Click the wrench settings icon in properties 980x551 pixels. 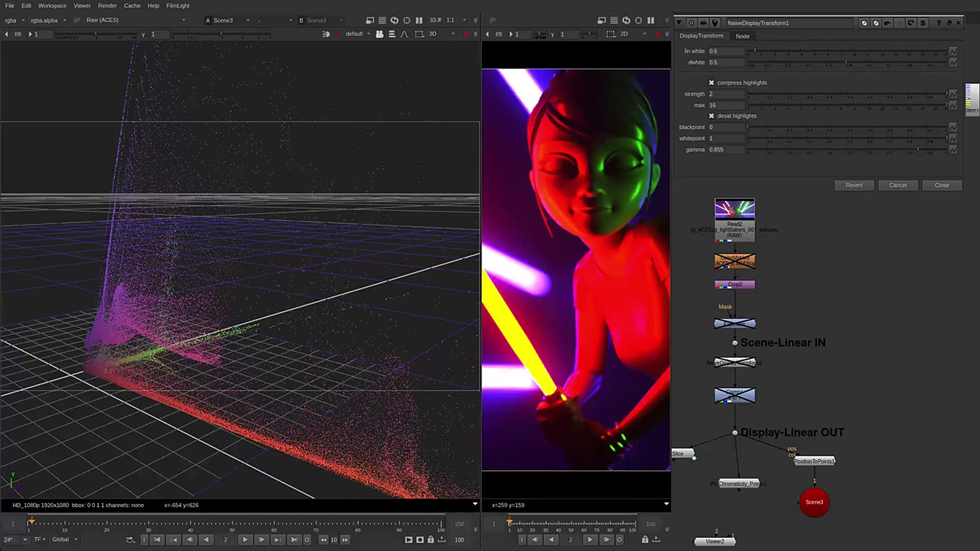tap(715, 23)
